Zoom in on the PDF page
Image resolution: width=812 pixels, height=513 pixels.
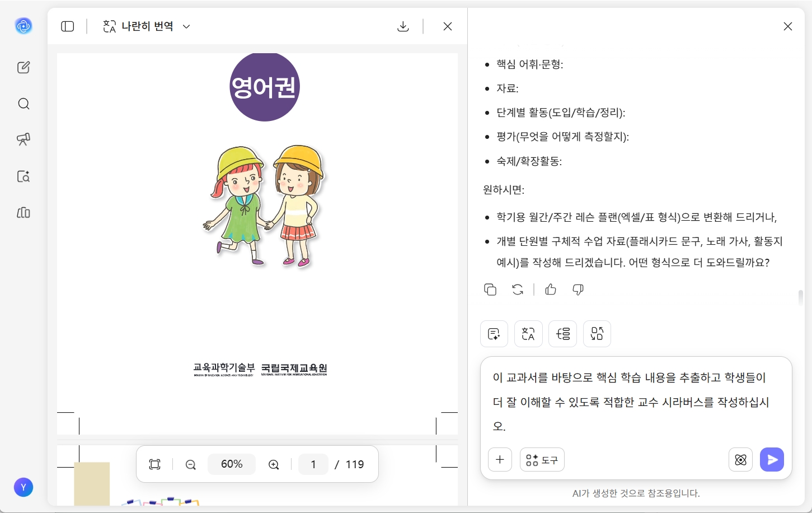tap(274, 464)
